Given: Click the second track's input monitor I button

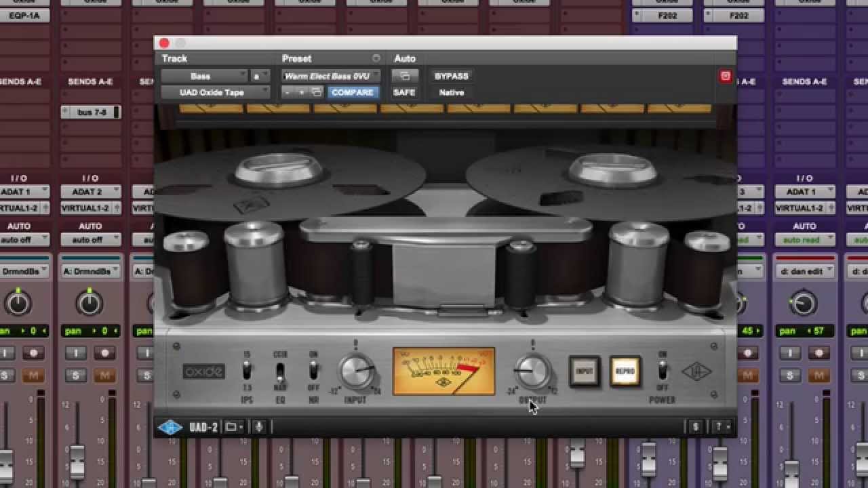Looking at the screenshot, I should [76, 354].
